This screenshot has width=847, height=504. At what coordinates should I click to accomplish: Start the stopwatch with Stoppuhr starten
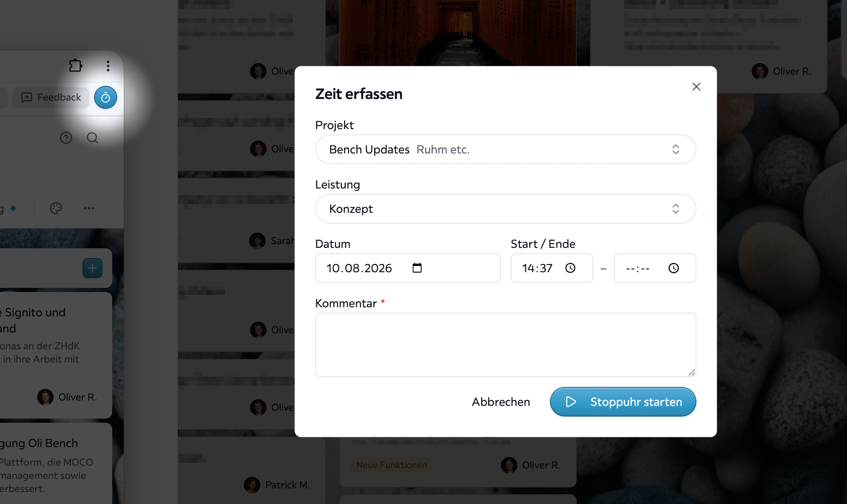tap(623, 402)
